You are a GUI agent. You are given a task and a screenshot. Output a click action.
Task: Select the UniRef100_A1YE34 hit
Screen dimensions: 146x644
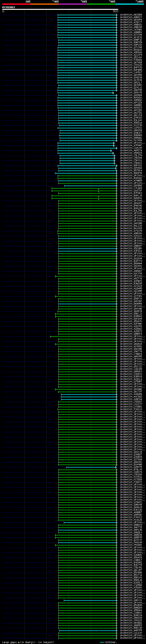tap(131, 80)
